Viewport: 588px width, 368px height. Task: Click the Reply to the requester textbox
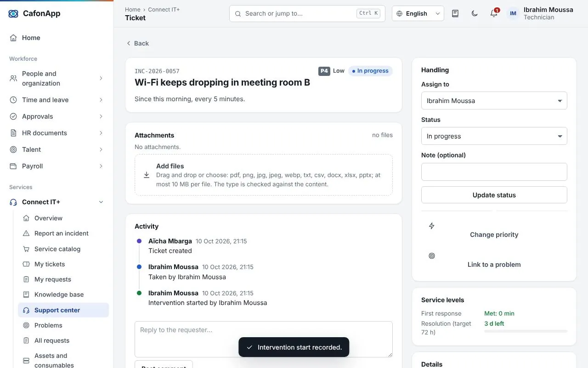(x=264, y=339)
